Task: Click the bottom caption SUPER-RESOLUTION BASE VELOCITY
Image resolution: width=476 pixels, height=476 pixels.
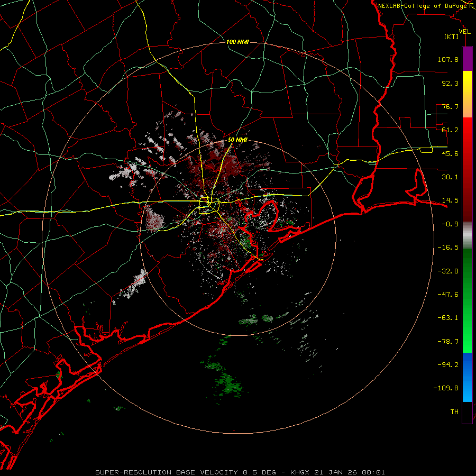Action: click(167, 472)
